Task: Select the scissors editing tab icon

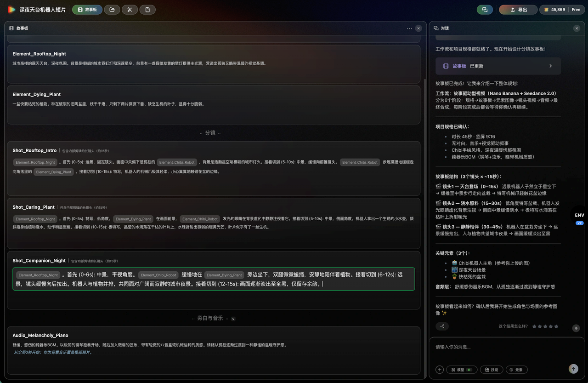Action: click(x=130, y=10)
